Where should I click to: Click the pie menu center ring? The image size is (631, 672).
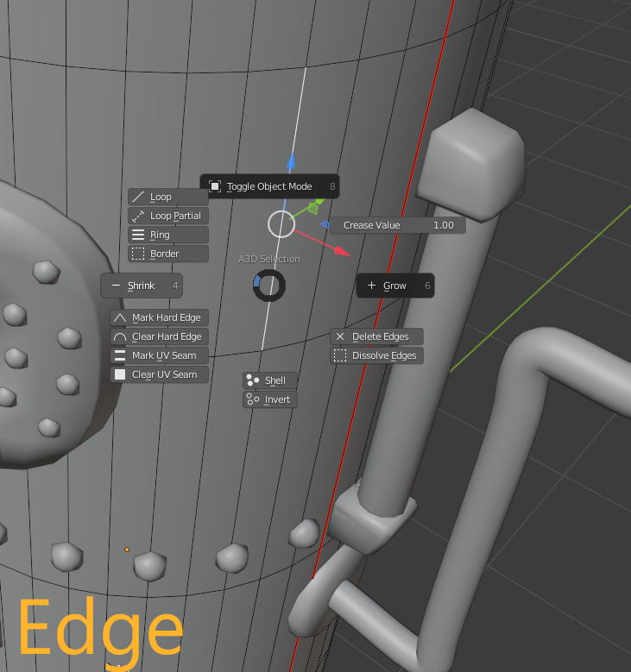[x=269, y=286]
